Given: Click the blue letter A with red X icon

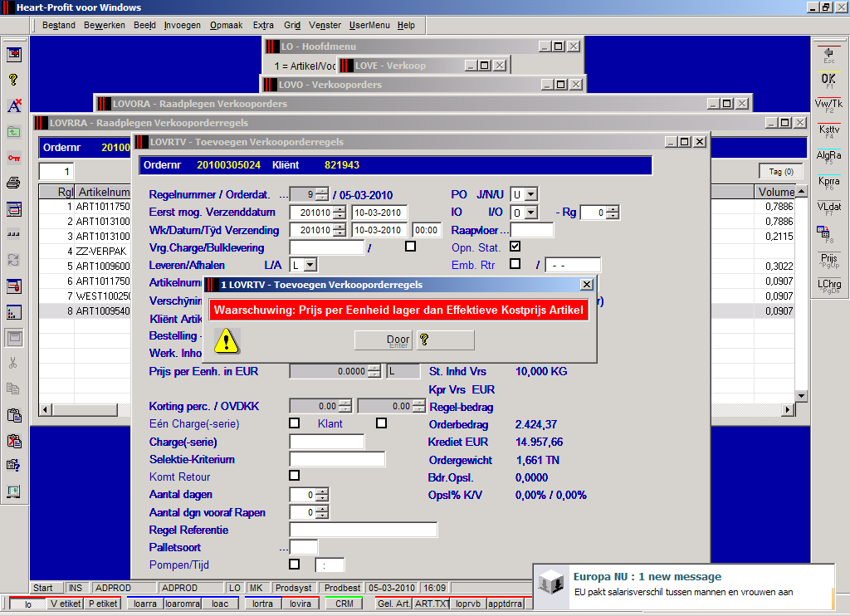Looking at the screenshot, I should (14, 105).
